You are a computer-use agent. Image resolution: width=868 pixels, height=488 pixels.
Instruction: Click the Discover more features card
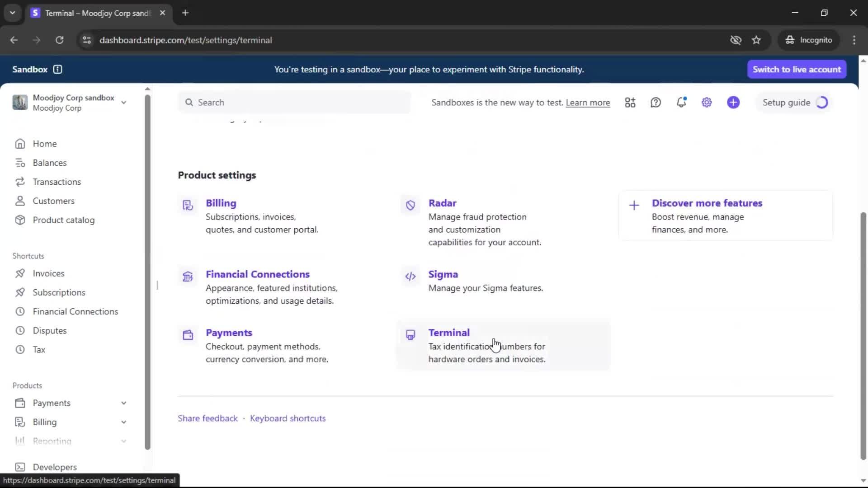point(725,216)
